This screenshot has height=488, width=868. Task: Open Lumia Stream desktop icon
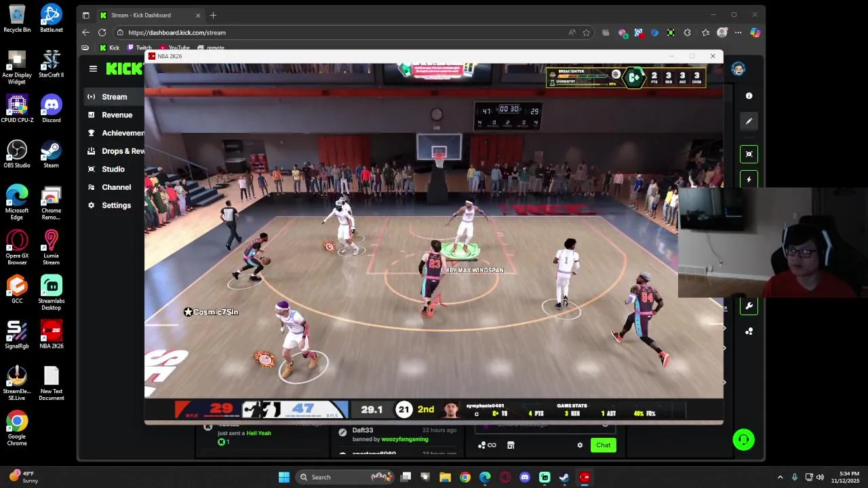coord(51,248)
